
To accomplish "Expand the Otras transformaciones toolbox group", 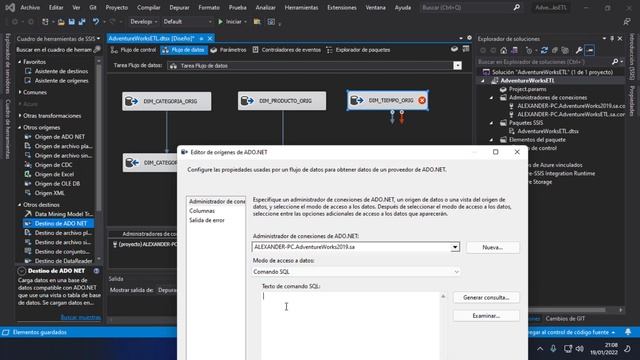I will (20, 116).
